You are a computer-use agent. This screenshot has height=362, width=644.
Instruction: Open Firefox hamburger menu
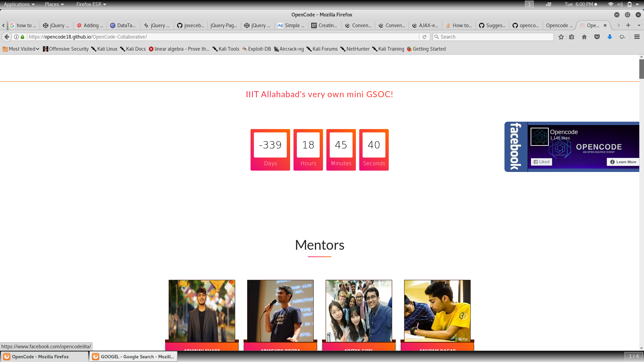(x=637, y=37)
